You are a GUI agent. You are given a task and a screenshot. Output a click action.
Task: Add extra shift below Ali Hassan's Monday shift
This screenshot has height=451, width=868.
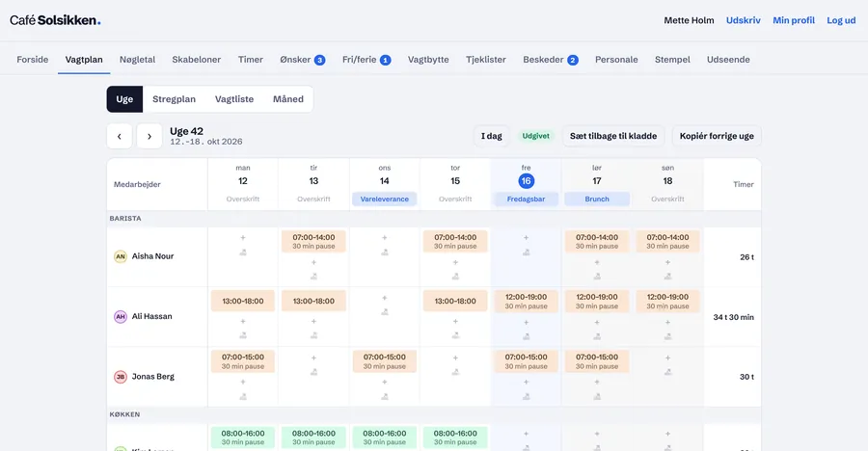pos(242,322)
